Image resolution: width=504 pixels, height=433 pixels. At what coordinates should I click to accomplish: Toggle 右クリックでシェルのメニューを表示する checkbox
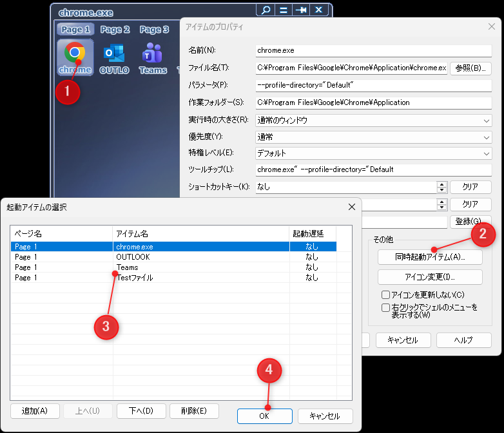(385, 308)
